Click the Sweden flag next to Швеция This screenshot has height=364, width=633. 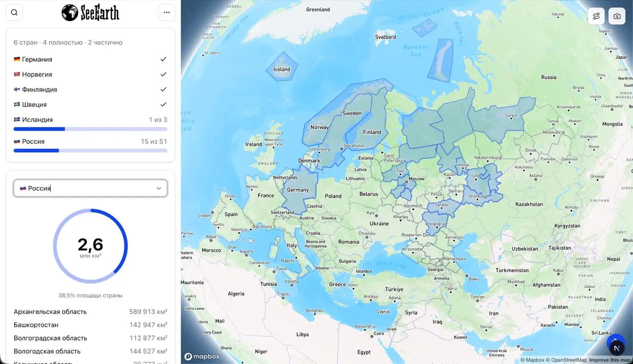17,104
